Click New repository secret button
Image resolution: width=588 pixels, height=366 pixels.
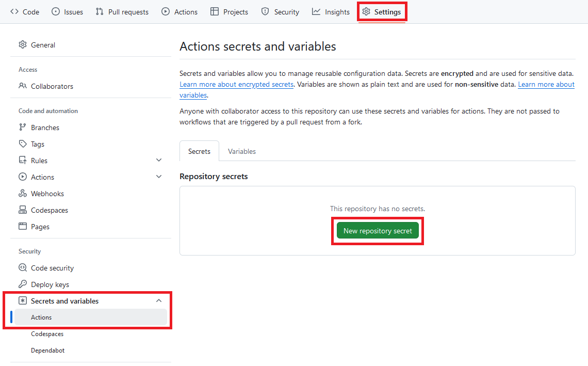point(378,231)
